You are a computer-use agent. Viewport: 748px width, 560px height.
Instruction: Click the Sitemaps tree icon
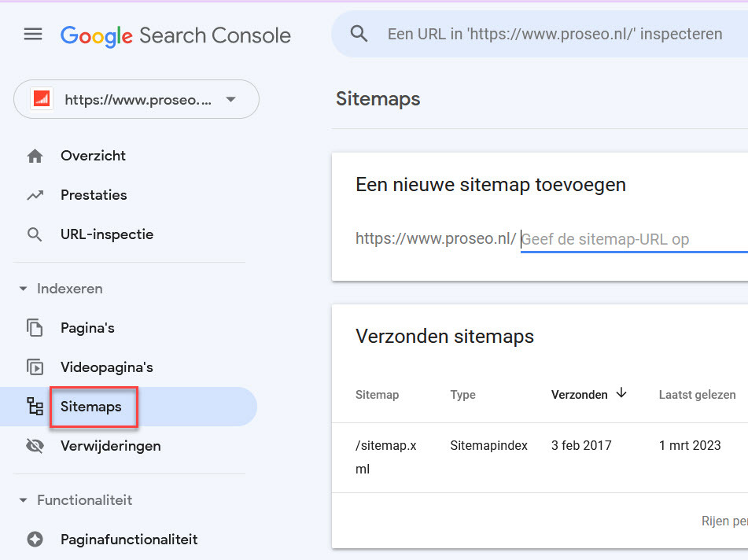35,407
